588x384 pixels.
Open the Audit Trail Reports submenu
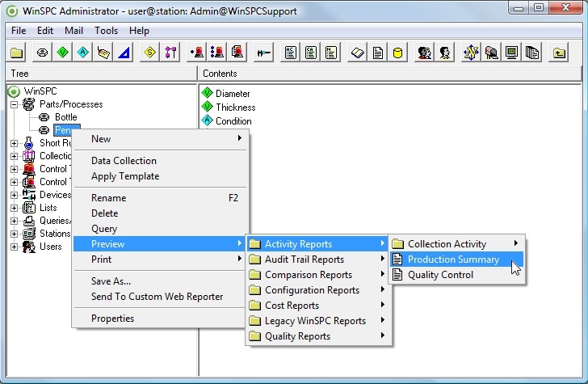click(318, 260)
